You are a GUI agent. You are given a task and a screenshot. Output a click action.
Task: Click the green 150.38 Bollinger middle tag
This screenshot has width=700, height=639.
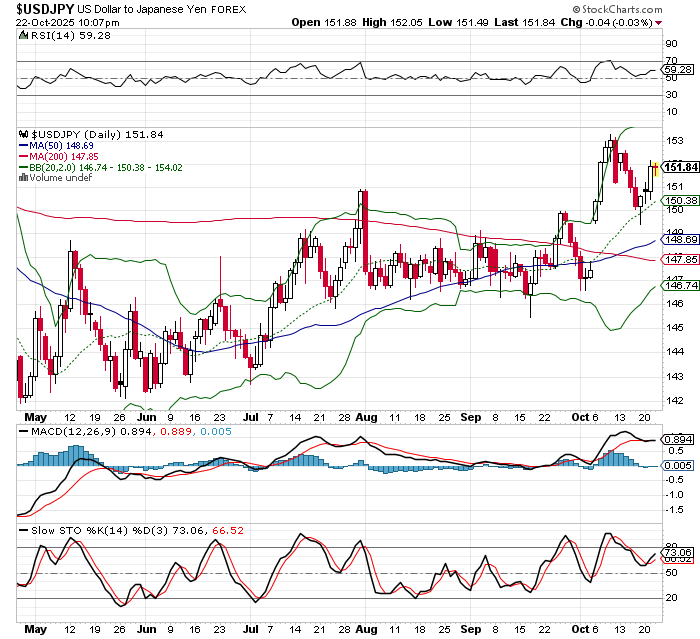[681, 200]
